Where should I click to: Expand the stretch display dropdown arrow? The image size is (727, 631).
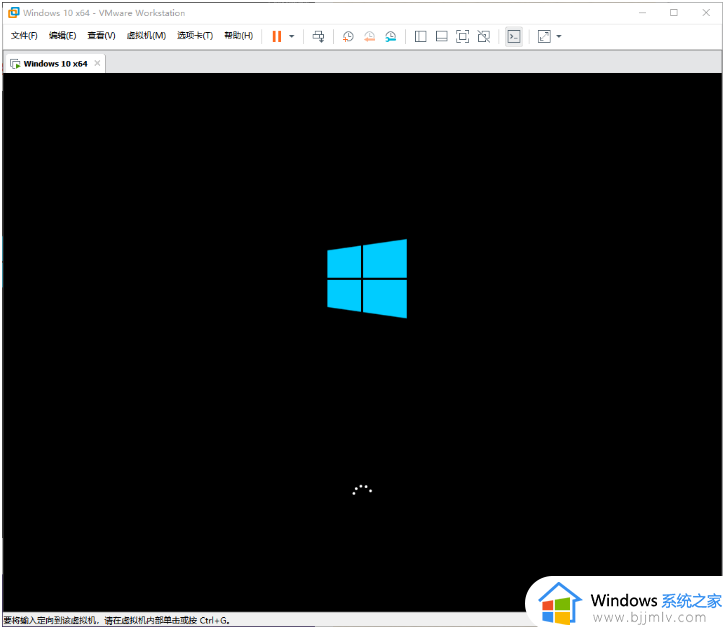point(559,37)
